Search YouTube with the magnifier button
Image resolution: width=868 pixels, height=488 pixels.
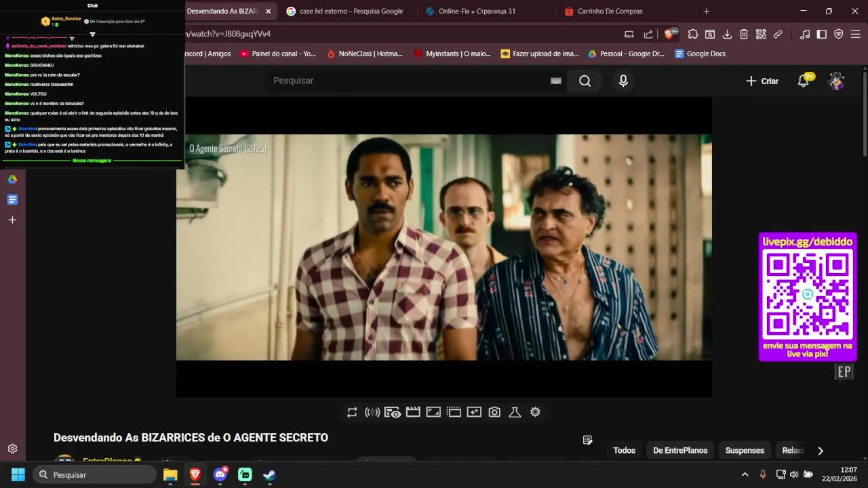(585, 81)
